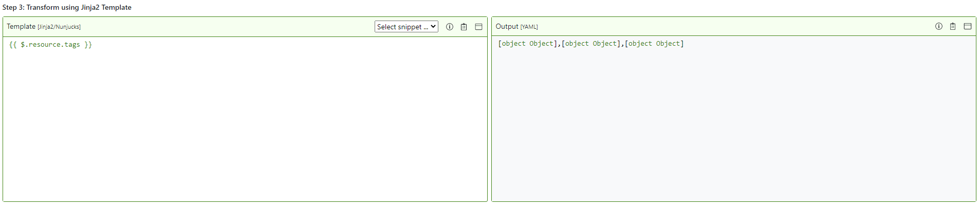
Task: Click the empty area of the Template editor
Action: (x=245, y=123)
